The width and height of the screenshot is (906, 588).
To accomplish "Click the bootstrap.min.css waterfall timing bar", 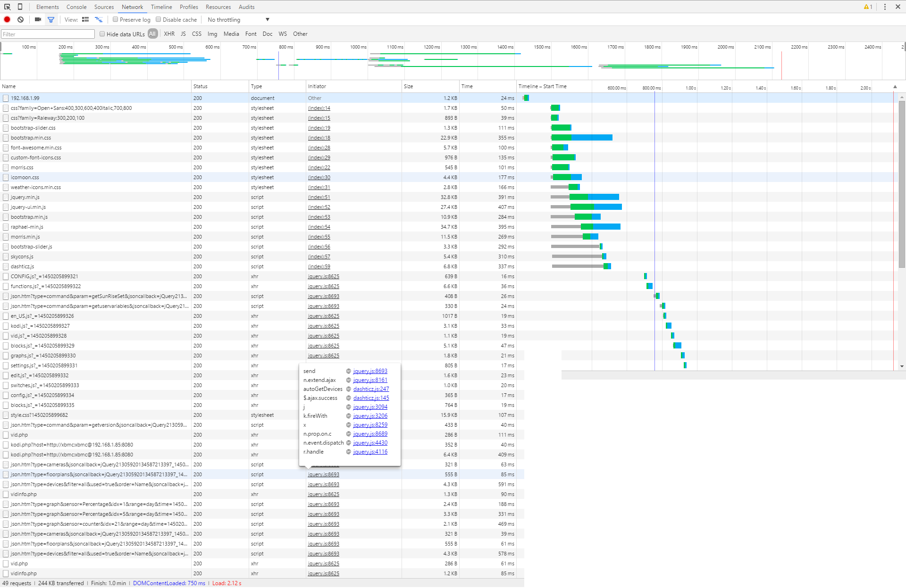I will click(x=581, y=138).
